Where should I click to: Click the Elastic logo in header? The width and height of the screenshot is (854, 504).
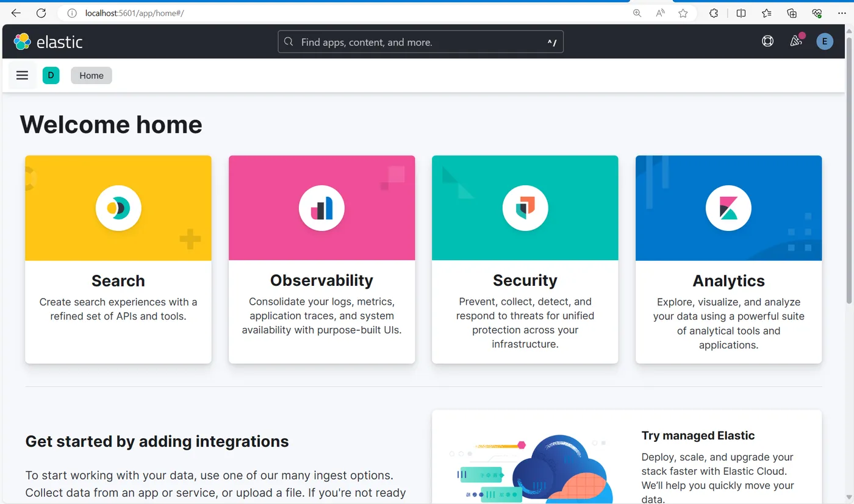[48, 41]
